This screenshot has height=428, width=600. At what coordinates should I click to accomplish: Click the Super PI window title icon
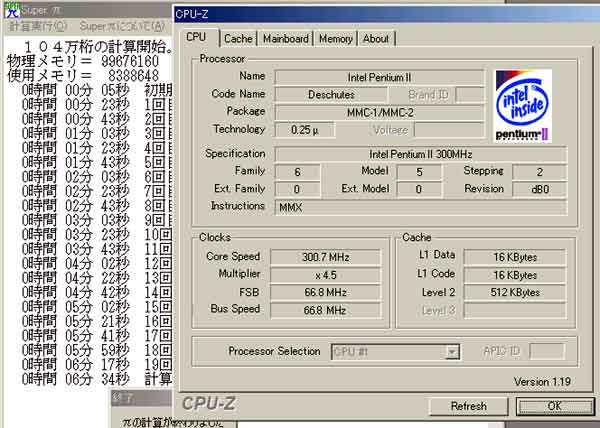[x=11, y=10]
